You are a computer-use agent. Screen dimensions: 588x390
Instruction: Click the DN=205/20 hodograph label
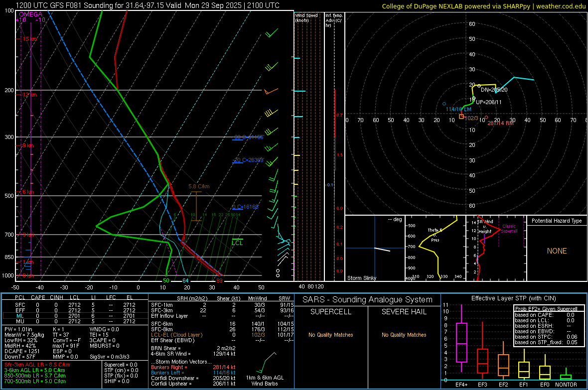(x=494, y=90)
